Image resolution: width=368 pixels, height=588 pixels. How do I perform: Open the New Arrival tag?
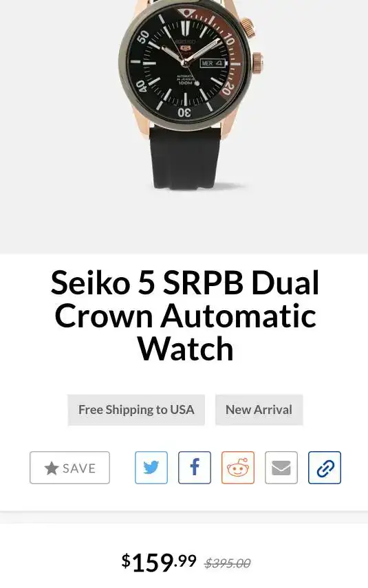tap(259, 409)
